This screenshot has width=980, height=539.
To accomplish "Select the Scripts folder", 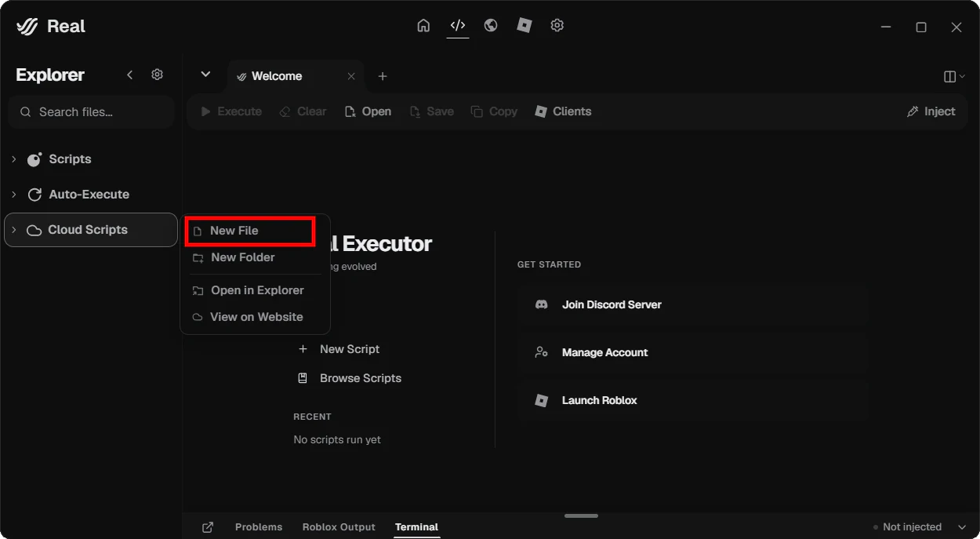I will pyautogui.click(x=91, y=159).
